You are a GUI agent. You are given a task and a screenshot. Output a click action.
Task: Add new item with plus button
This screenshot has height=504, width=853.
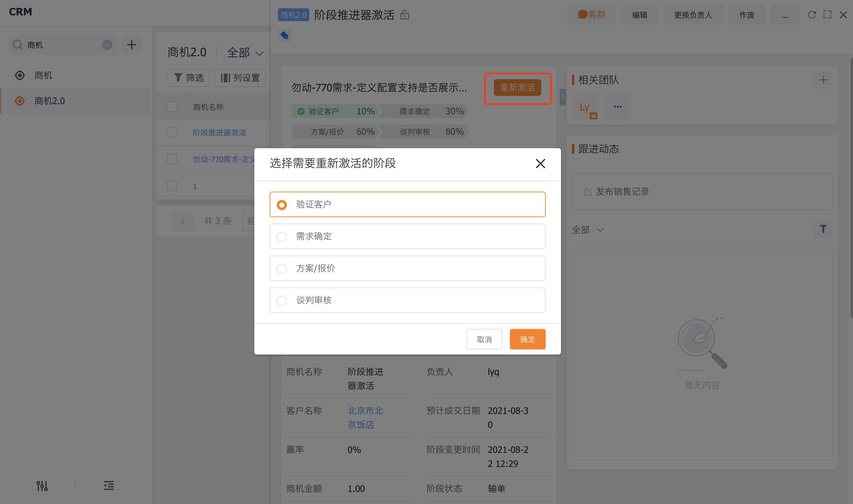pos(132,44)
